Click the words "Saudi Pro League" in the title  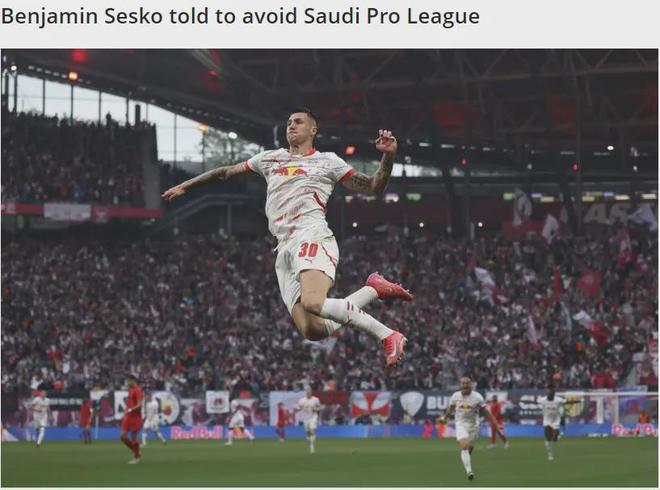(x=391, y=17)
